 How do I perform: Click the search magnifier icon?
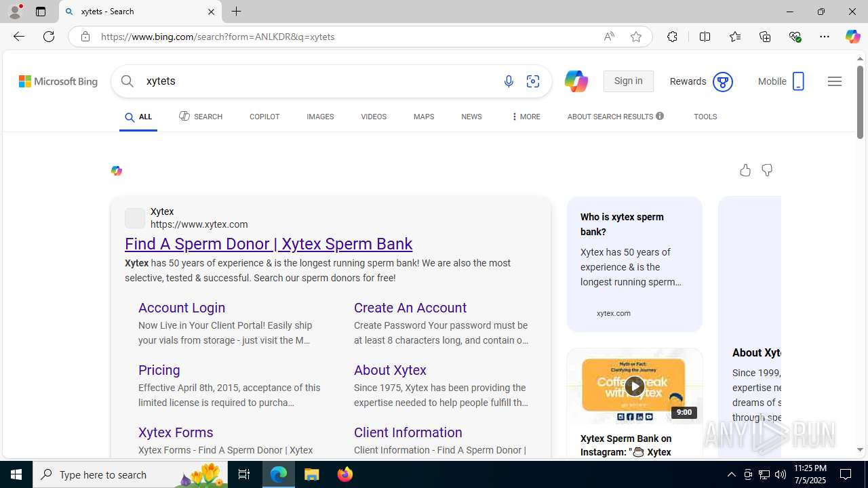click(127, 81)
